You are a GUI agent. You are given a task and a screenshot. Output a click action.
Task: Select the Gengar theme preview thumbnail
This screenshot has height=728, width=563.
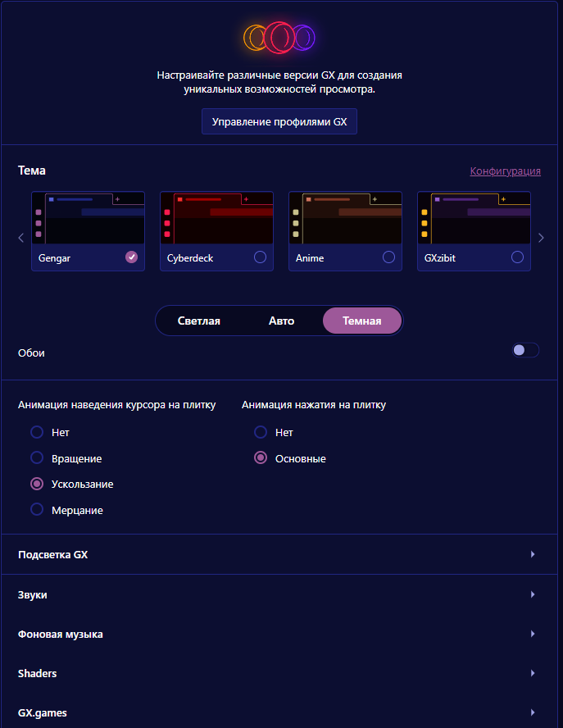[89, 218]
